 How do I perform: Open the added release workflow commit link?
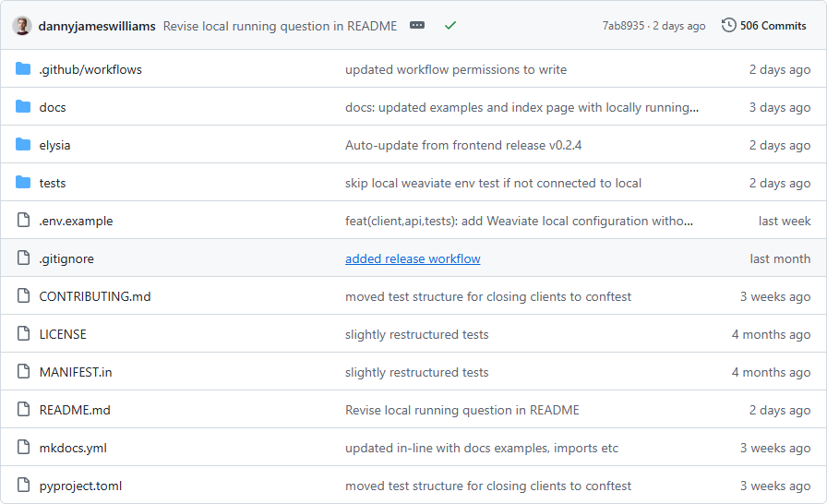413,258
